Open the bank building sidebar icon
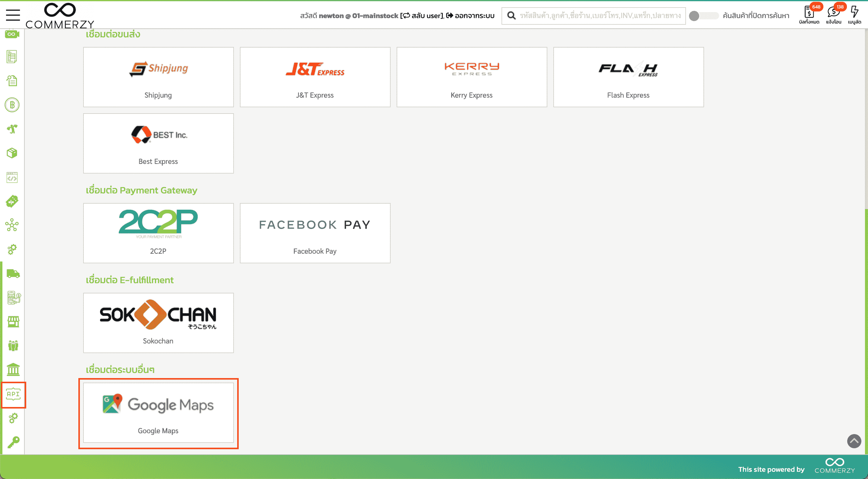The height and width of the screenshot is (479, 868). coord(14,370)
